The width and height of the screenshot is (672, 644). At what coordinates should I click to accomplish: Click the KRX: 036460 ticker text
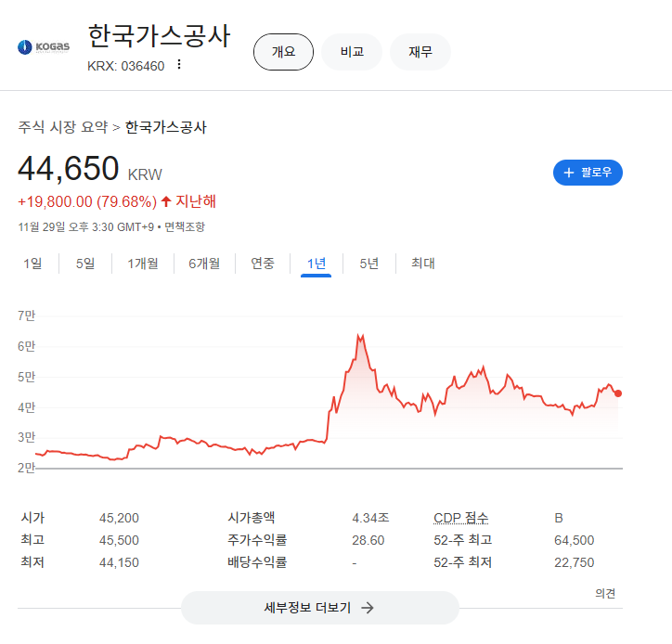click(126, 66)
